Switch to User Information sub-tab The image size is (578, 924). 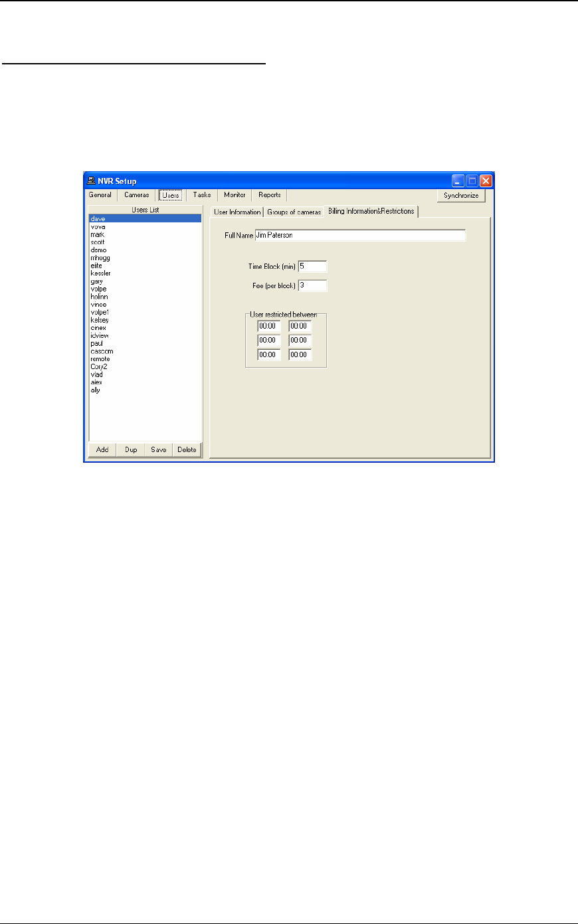pos(237,212)
